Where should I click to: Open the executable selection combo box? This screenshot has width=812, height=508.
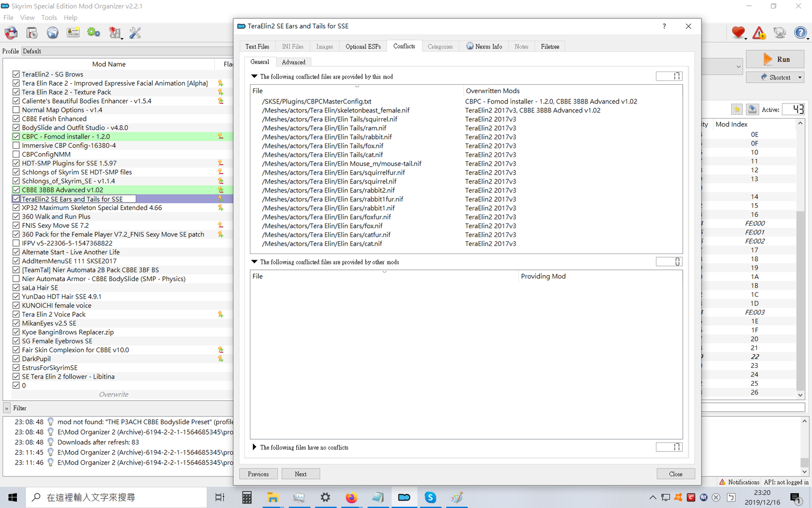point(722,66)
